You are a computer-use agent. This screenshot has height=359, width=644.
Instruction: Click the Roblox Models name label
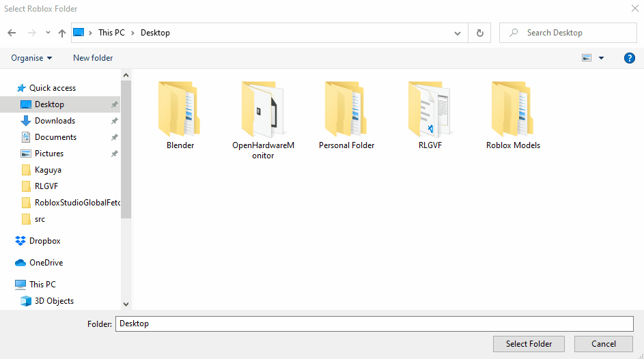pos(513,145)
